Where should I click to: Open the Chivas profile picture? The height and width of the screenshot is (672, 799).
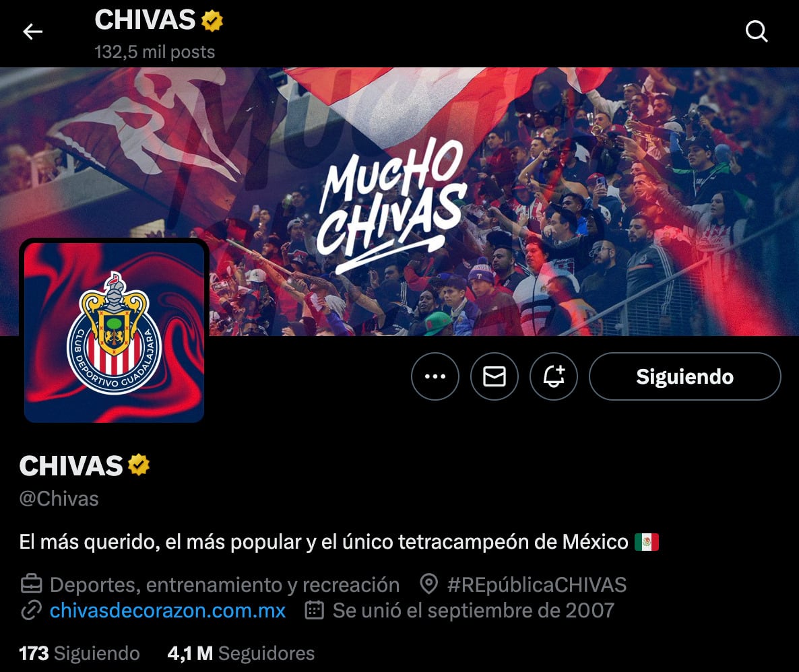coord(114,332)
